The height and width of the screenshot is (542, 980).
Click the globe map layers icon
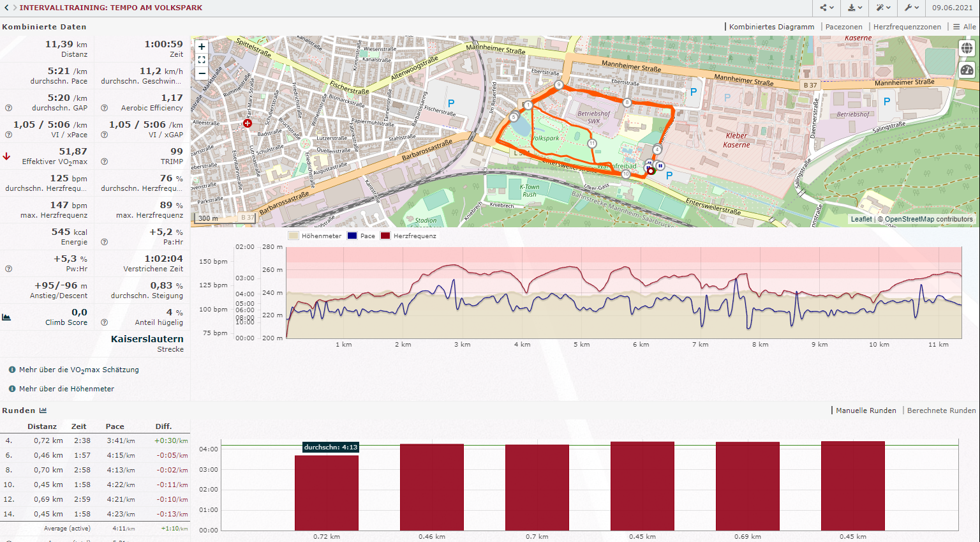point(967,49)
